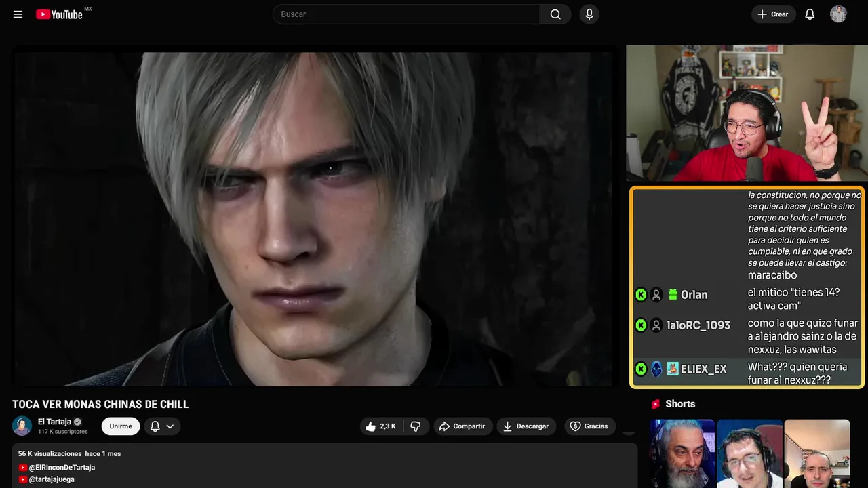Click the Gracias button
The height and width of the screenshot is (488, 868).
click(589, 426)
